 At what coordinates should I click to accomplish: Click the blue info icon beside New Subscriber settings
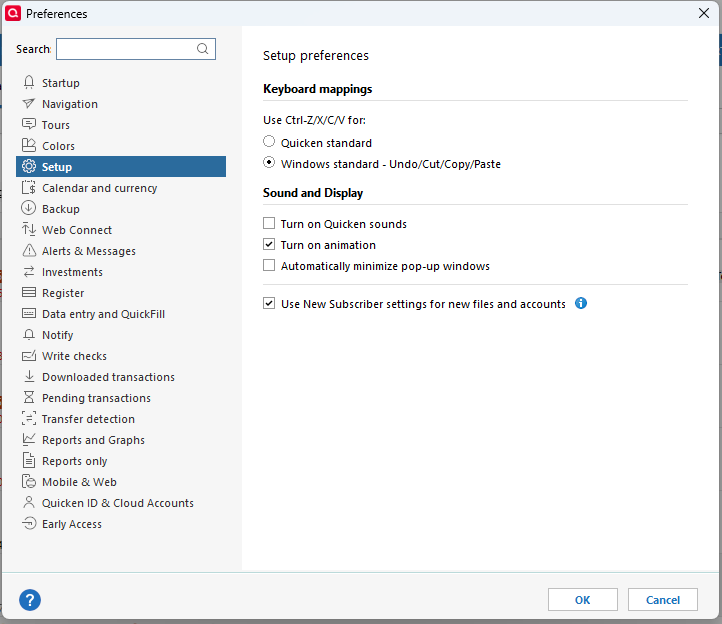pos(581,303)
